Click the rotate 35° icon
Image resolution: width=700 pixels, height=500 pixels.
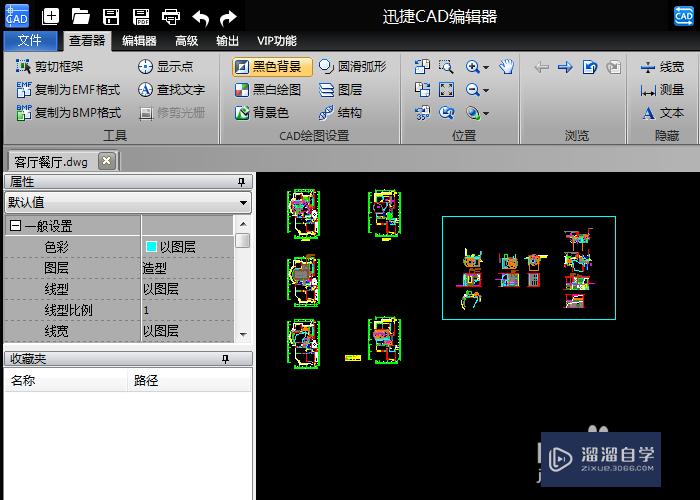click(x=422, y=113)
